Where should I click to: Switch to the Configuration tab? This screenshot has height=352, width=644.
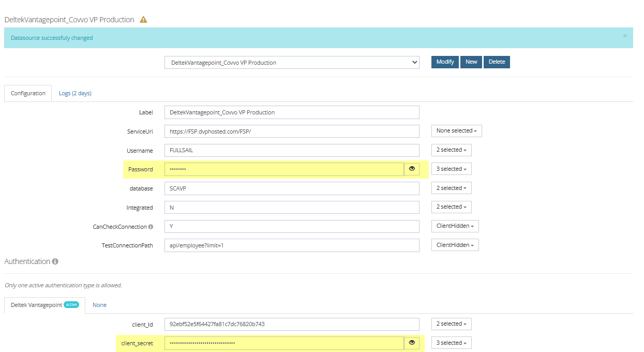point(28,93)
